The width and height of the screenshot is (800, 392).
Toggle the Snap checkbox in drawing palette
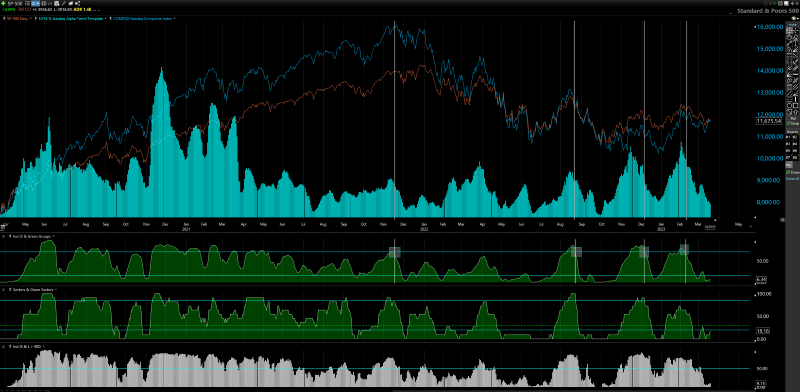tap(788, 123)
